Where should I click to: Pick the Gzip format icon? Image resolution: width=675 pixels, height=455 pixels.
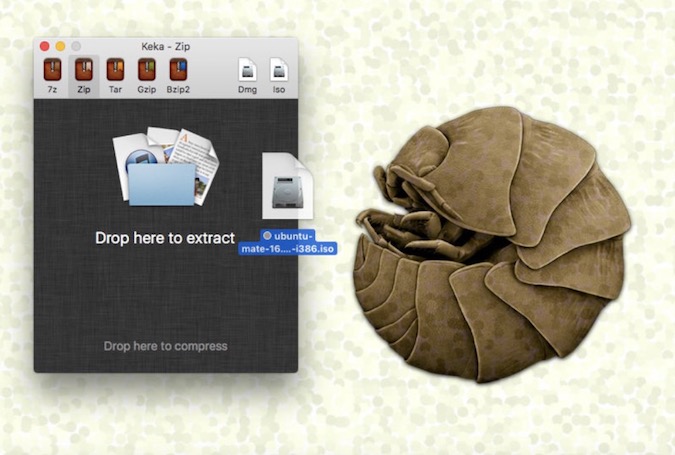(x=146, y=70)
